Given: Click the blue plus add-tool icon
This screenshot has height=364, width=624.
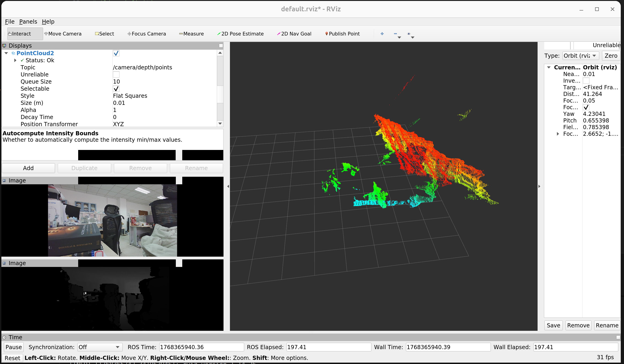Looking at the screenshot, I should coord(382,34).
